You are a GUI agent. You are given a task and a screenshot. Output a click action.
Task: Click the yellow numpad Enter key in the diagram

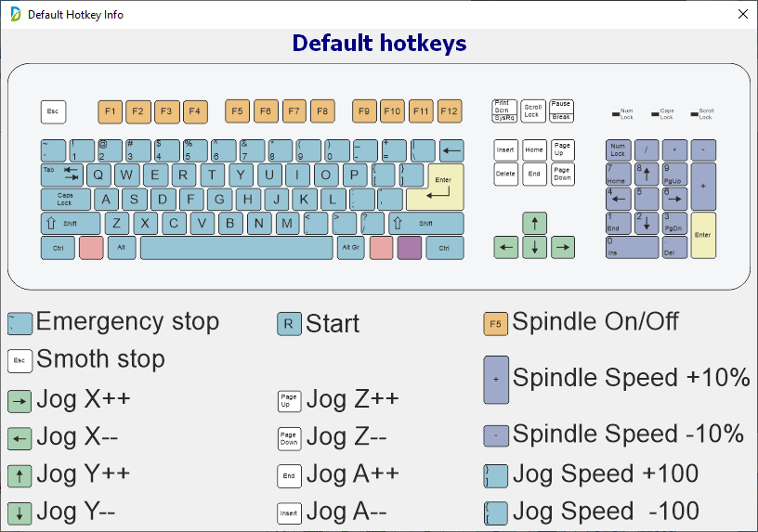tap(703, 235)
